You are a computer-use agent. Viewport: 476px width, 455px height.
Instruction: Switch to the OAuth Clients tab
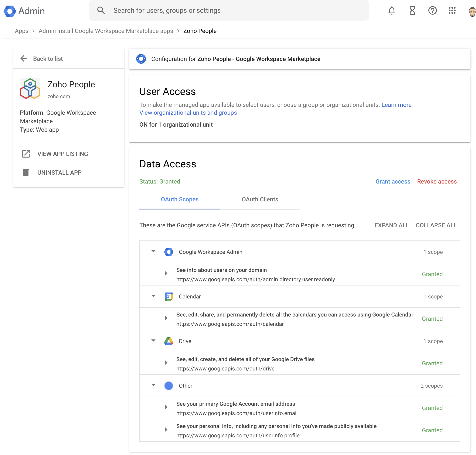pyautogui.click(x=260, y=199)
